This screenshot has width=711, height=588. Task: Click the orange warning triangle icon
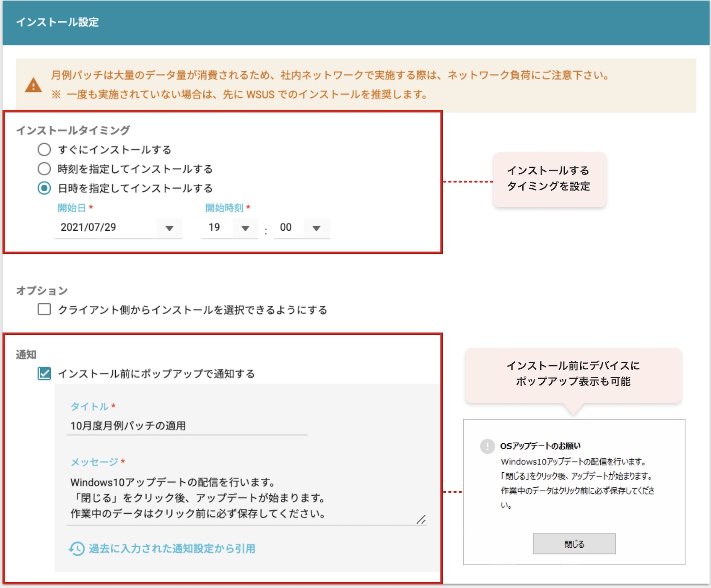34,85
